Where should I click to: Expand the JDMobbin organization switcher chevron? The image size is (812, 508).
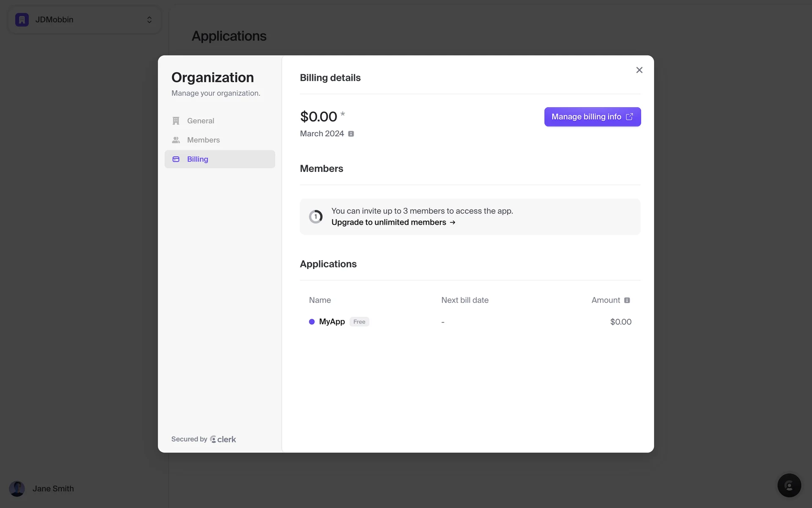(x=149, y=19)
